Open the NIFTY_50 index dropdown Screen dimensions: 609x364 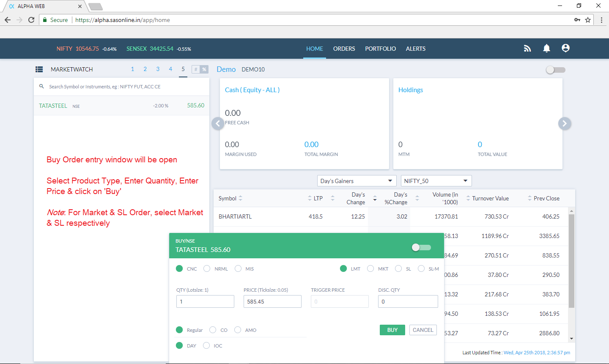[436, 181]
